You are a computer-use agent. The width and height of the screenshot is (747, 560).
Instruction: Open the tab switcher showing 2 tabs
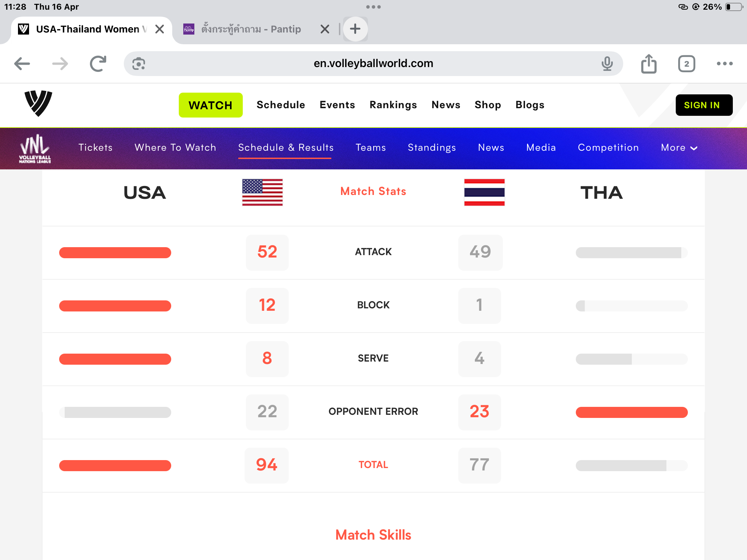tap(686, 64)
